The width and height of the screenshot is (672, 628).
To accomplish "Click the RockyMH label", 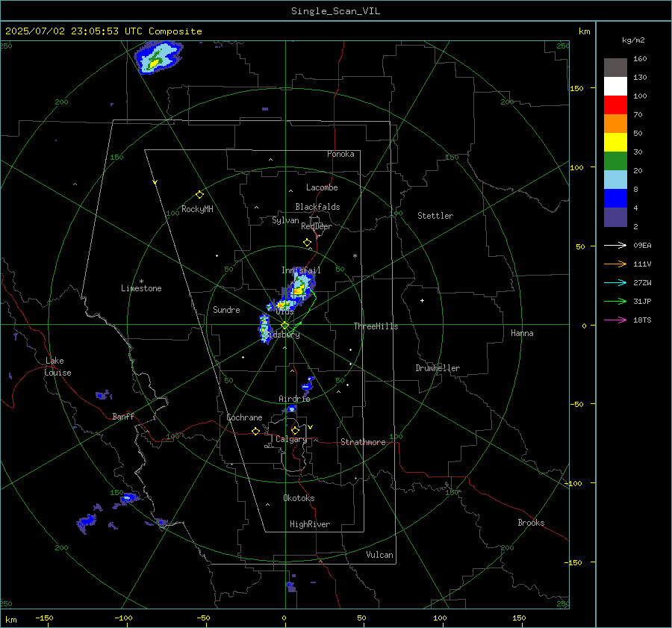I will click(x=197, y=209).
